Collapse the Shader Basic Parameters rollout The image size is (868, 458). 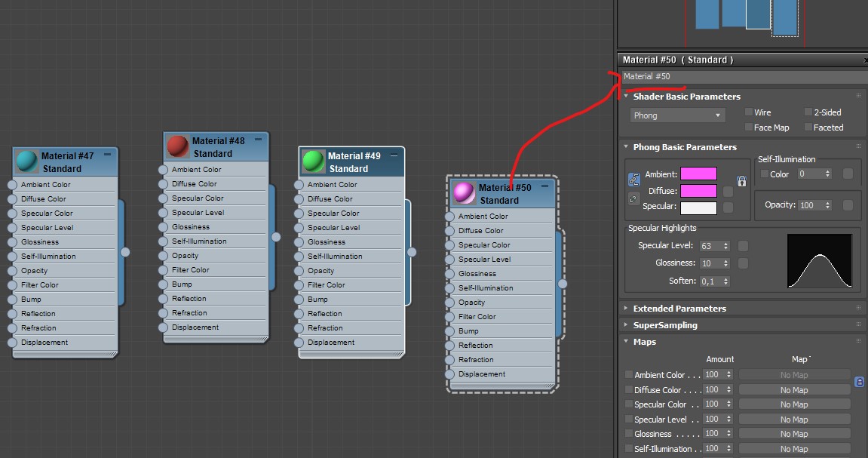(x=626, y=96)
